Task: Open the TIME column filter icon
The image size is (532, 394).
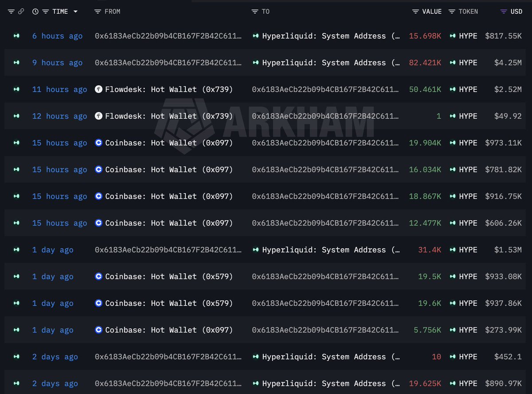Action: pos(46,12)
